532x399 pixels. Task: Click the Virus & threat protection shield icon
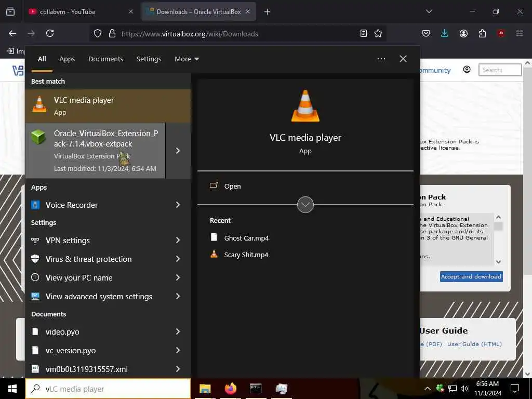pyautogui.click(x=35, y=259)
